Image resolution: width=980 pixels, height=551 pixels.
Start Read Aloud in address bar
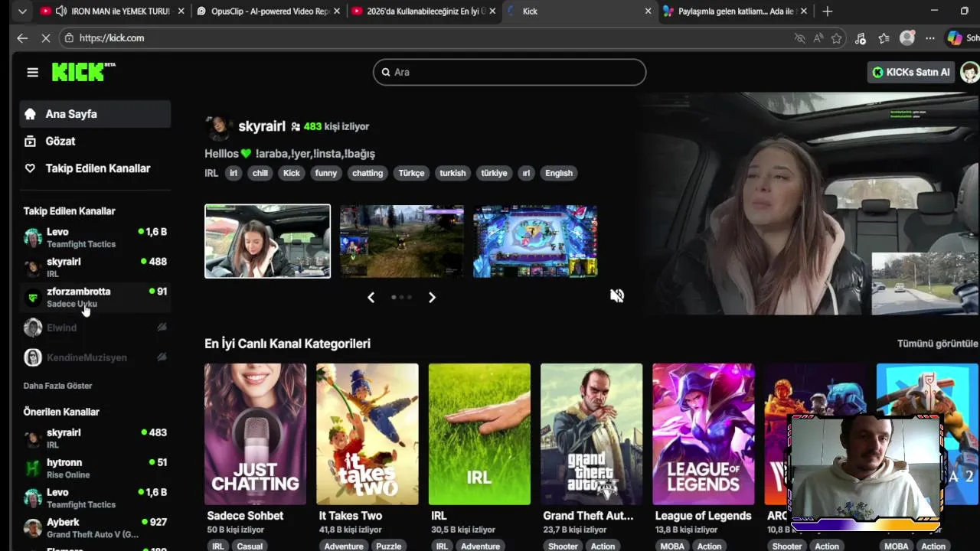[818, 38]
